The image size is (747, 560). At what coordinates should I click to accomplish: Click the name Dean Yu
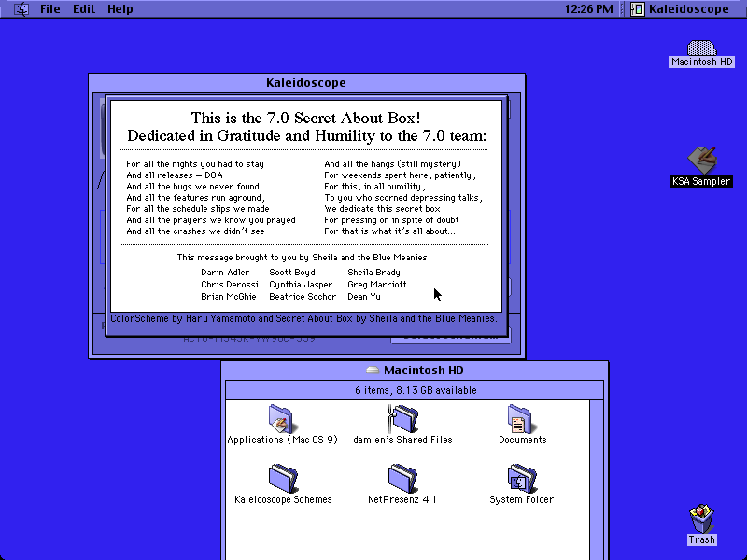click(x=364, y=297)
